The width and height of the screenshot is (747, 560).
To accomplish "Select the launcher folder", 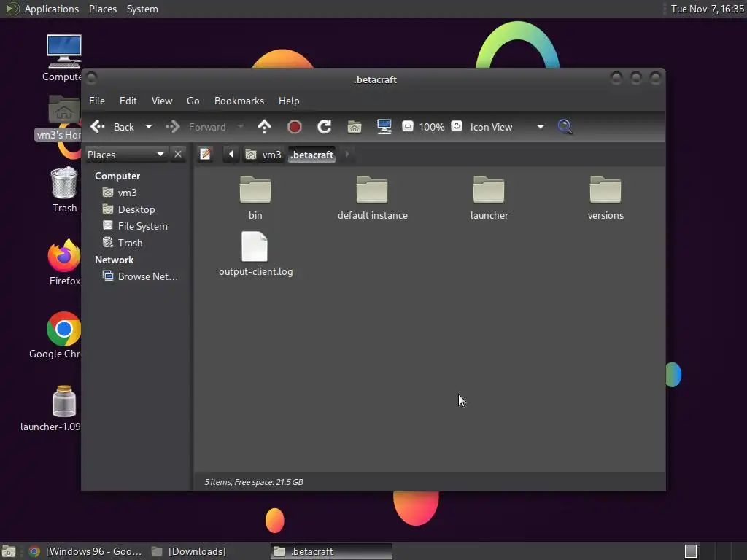I will pyautogui.click(x=489, y=198).
